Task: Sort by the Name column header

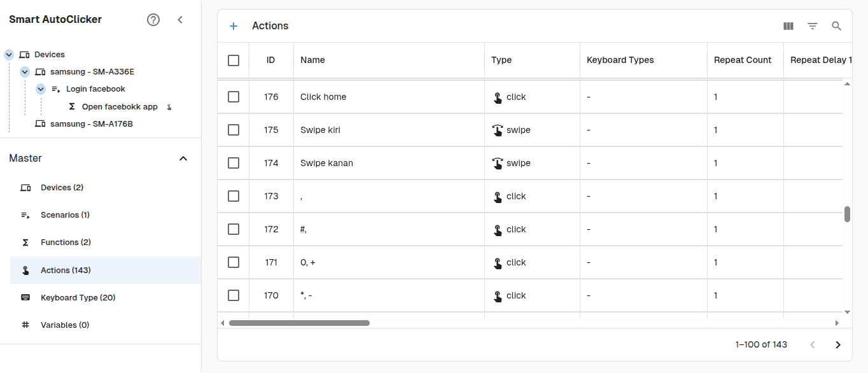Action: tap(312, 60)
